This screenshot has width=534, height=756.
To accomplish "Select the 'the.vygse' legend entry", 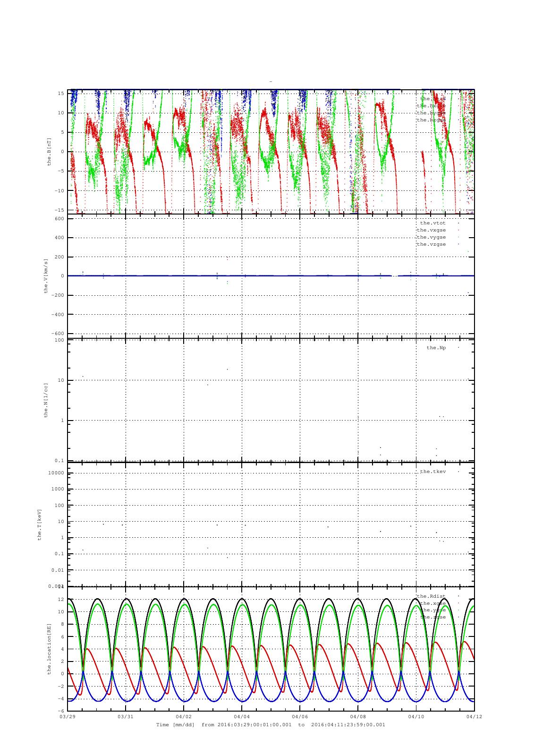I will point(431,237).
